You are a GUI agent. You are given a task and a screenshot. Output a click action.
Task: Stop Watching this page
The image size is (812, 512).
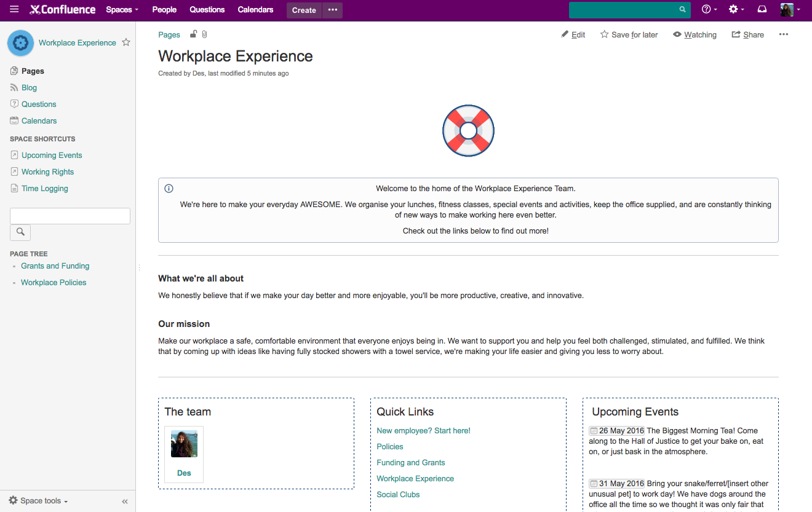695,34
